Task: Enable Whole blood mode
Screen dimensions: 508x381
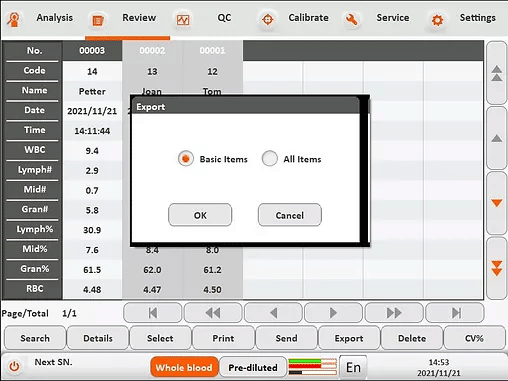Action: [184, 367]
